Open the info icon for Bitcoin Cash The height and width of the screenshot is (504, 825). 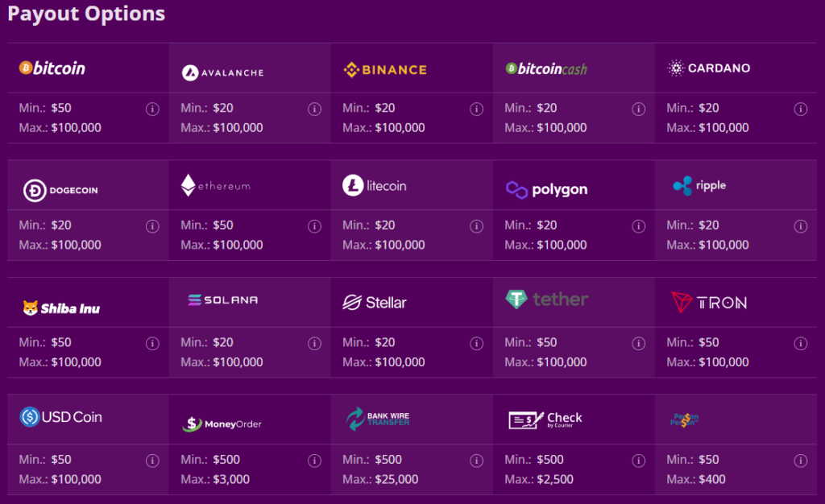tap(639, 109)
